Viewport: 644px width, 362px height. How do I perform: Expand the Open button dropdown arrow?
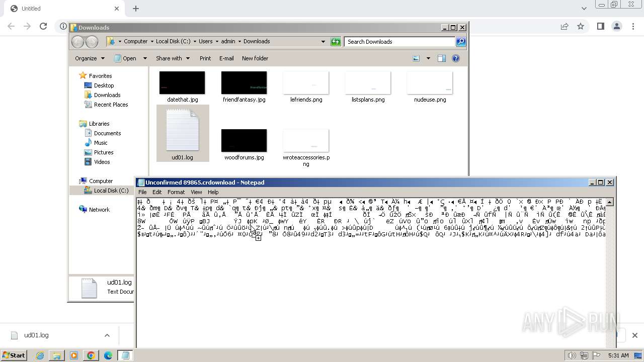145,58
